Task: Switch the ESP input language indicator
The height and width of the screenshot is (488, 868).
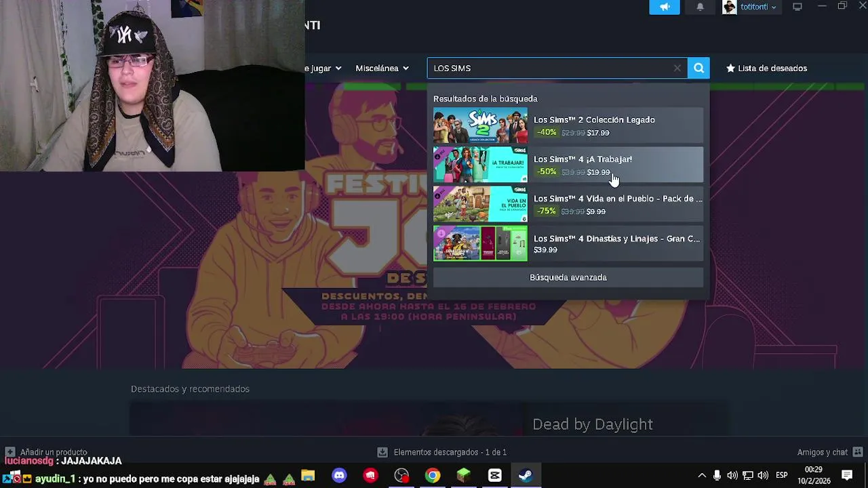Action: pos(781,475)
